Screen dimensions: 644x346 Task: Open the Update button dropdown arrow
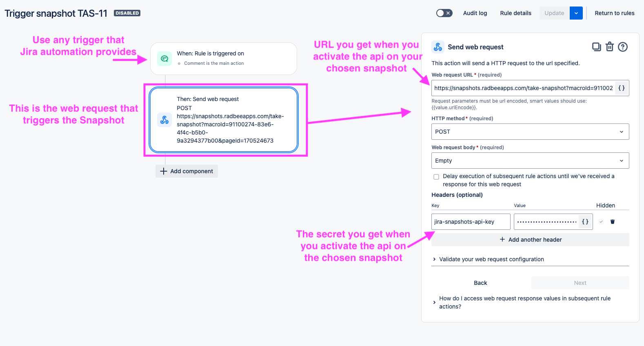[576, 13]
